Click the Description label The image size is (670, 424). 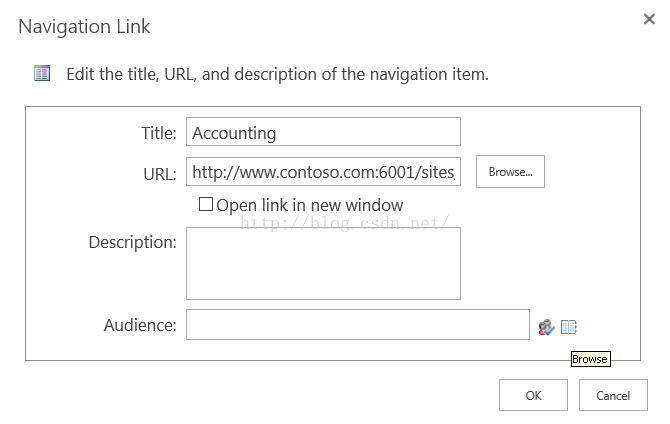pos(132,242)
